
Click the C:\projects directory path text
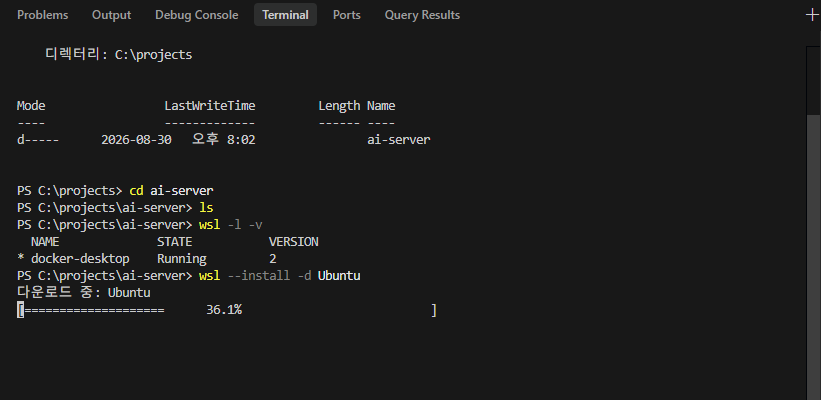pyautogui.click(x=153, y=54)
